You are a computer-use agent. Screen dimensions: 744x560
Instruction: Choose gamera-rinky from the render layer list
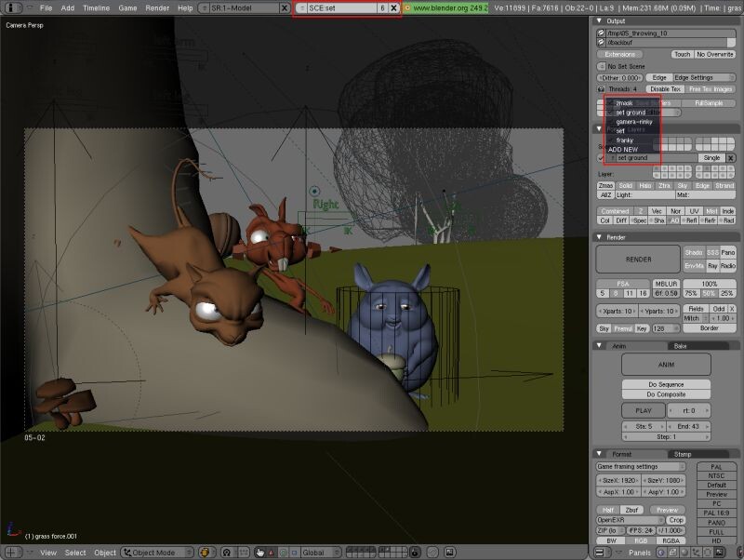(634, 122)
